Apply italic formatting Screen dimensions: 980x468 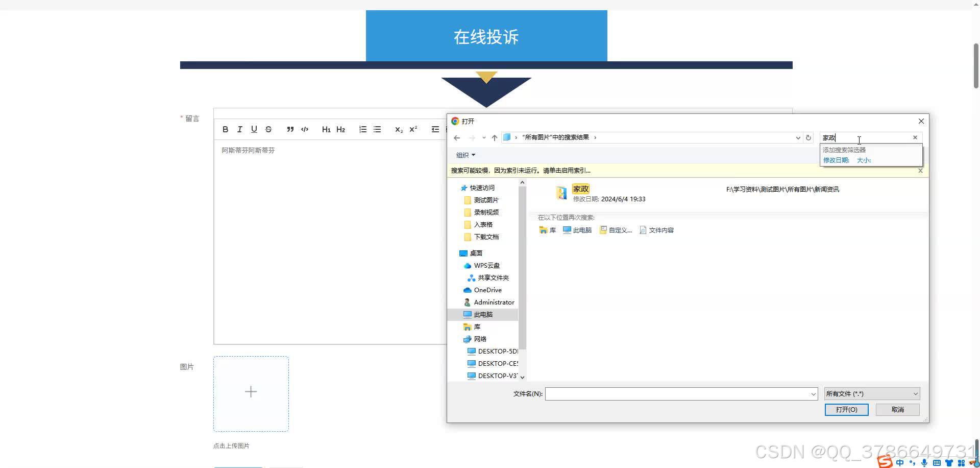[239, 129]
